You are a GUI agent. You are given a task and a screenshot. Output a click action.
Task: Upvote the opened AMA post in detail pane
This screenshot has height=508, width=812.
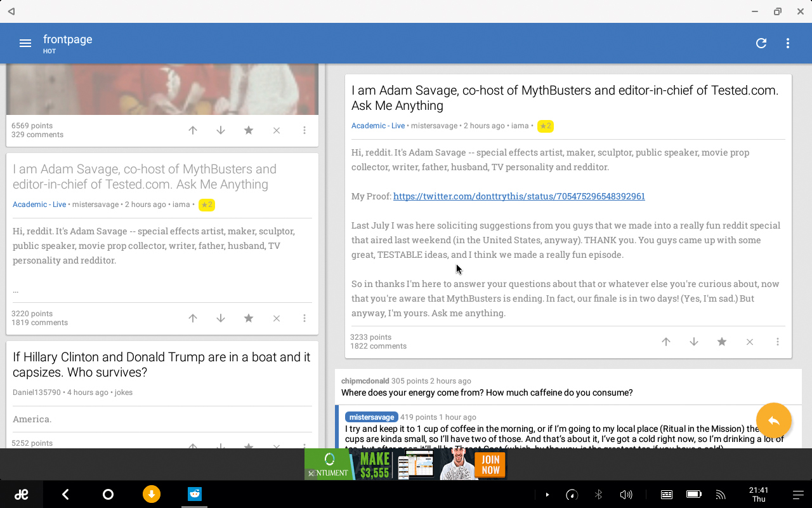point(666,342)
